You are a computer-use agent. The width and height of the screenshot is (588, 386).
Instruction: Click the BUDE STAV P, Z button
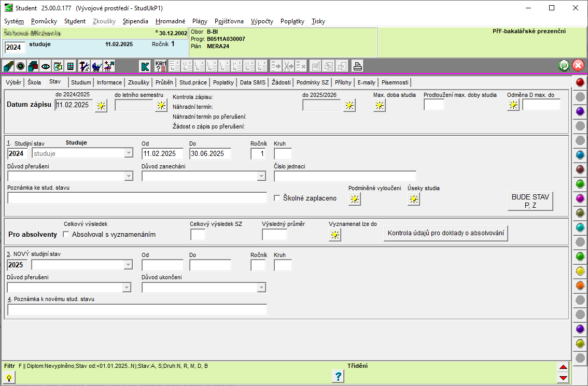[x=530, y=201]
